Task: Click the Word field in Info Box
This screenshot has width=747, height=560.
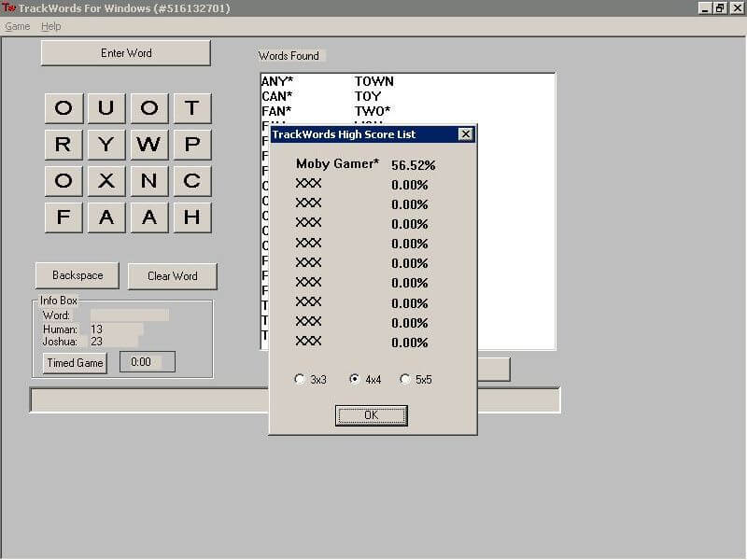Action: click(129, 315)
